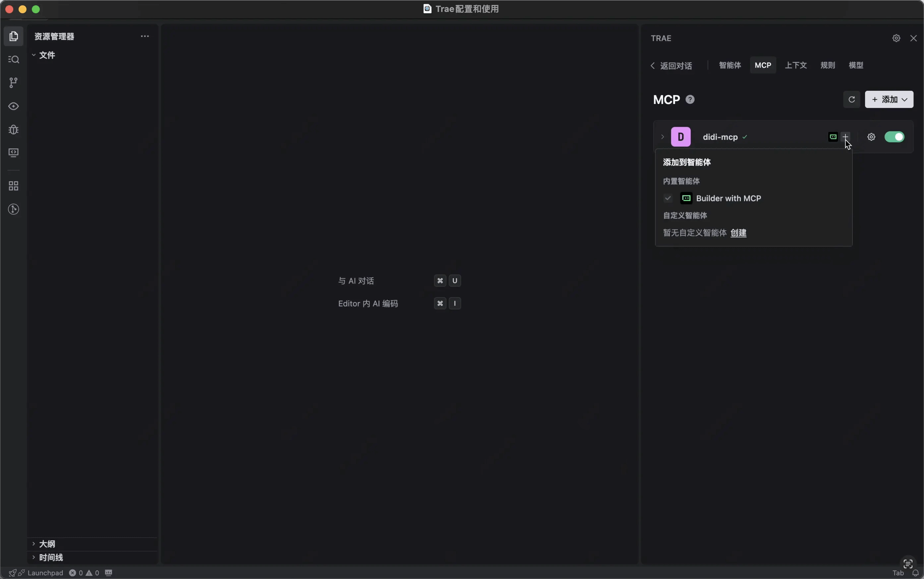Expand the didi-mcp server row chevron

[663, 137]
